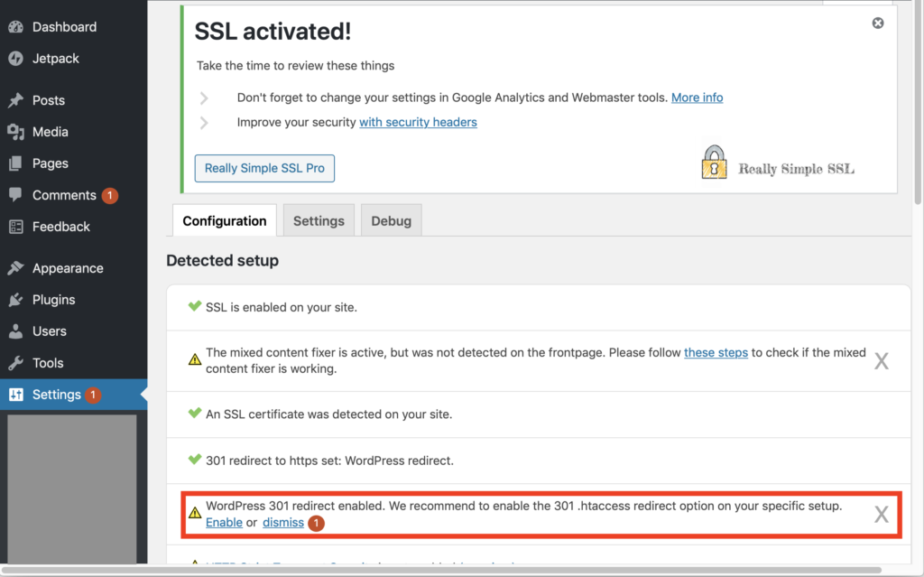Enable the .htaccess redirect link
Image resolution: width=924 pixels, height=577 pixels.
(224, 522)
